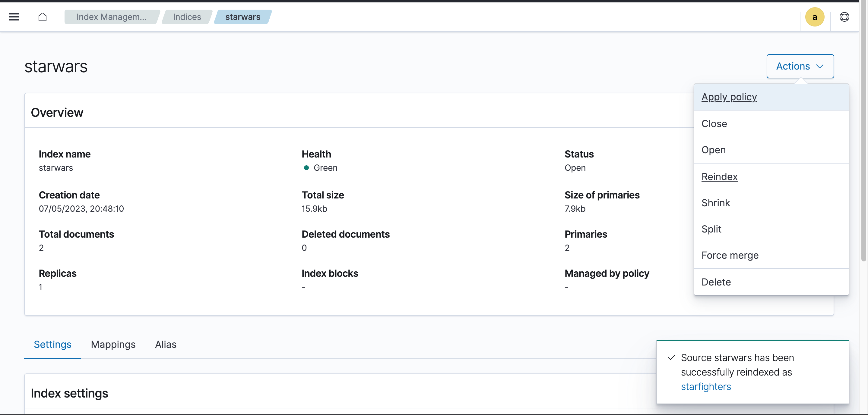The image size is (868, 415).
Task: Choose Open in the Actions menu
Action: pyautogui.click(x=713, y=150)
